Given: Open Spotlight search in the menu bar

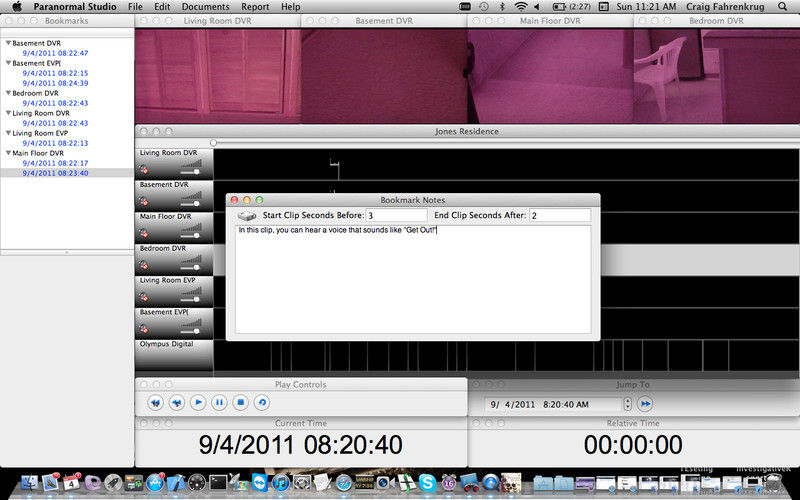Looking at the screenshot, I should click(783, 7).
